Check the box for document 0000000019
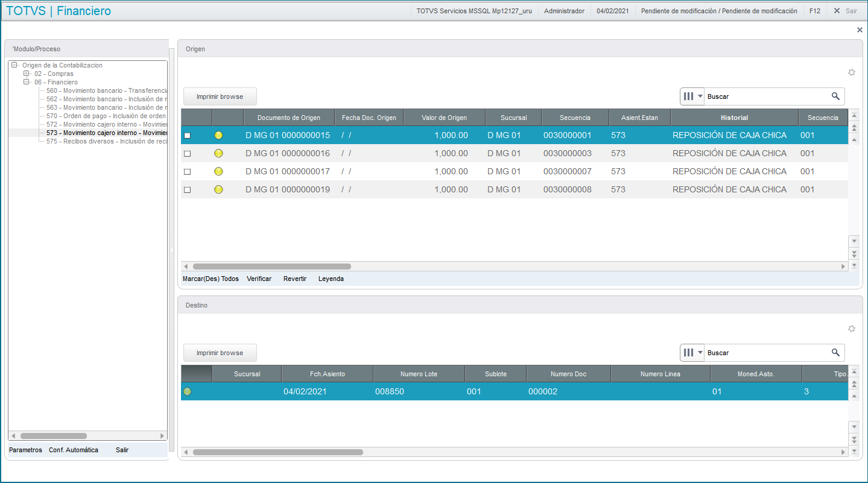 tap(187, 190)
